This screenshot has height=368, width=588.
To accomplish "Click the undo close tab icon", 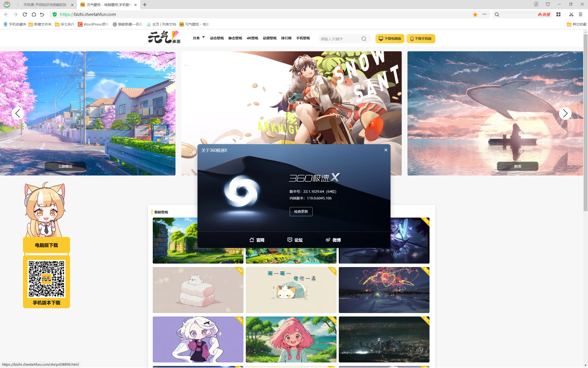I will point(42,14).
